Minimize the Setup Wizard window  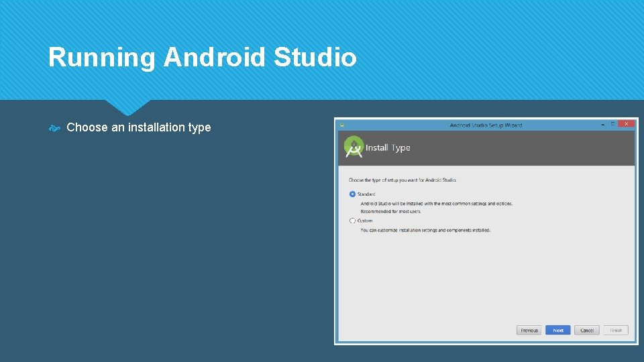tap(603, 124)
